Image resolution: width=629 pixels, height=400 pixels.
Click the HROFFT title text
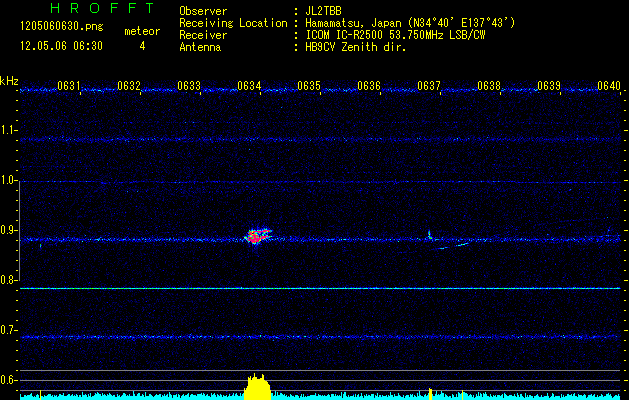[x=88, y=8]
